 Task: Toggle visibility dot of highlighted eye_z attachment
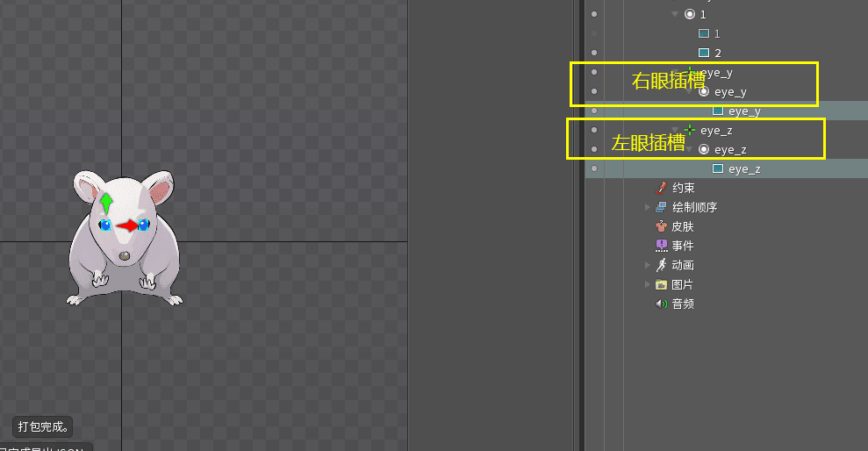click(594, 168)
